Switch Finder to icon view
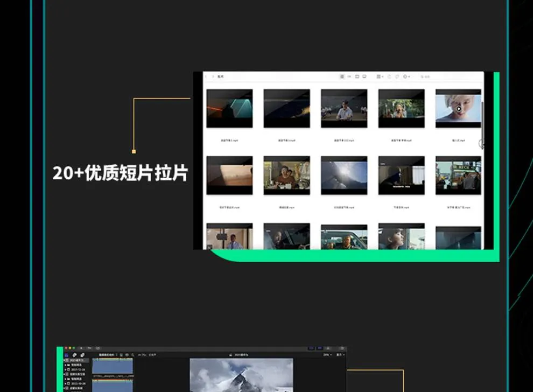 tap(342, 77)
